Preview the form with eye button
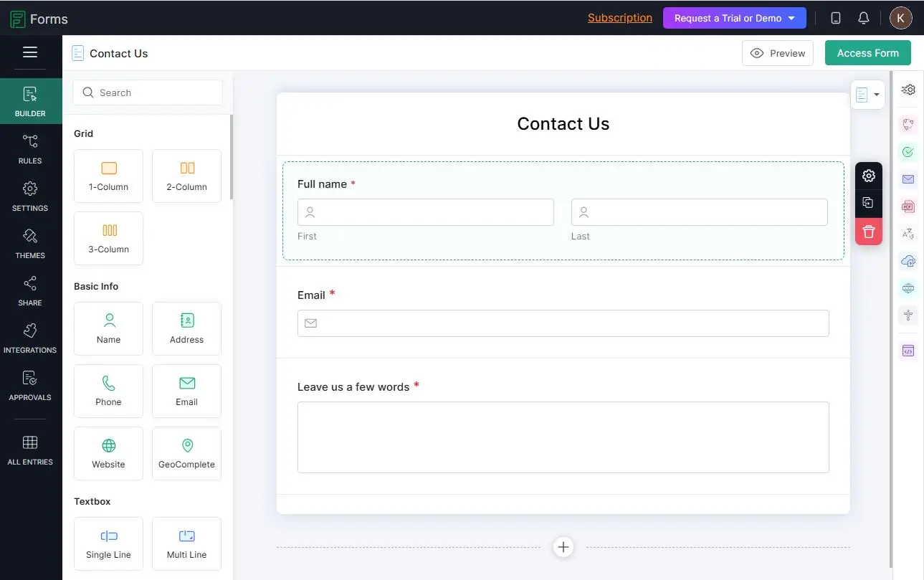The width and height of the screenshot is (924, 580). [777, 53]
